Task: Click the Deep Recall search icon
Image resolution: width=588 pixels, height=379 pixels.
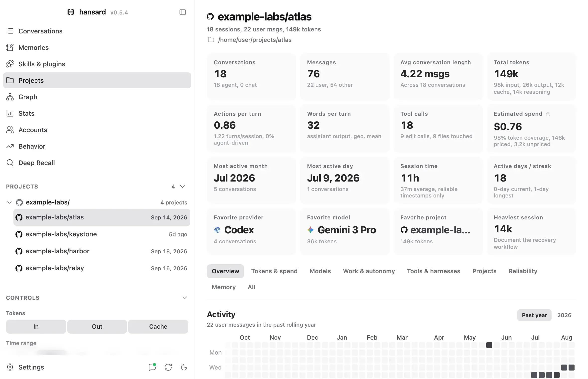Action: [x=10, y=163]
